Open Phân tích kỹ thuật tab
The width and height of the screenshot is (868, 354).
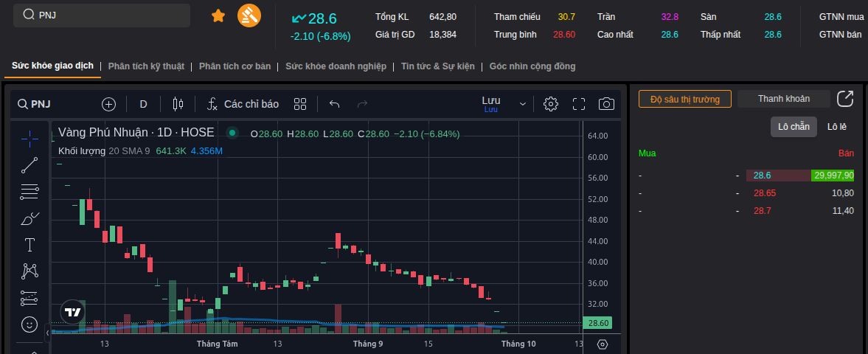click(x=146, y=66)
